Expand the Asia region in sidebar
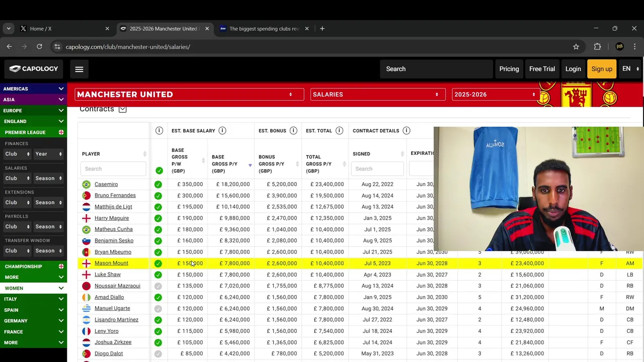Viewport: 644px width, 362px height. (x=33, y=100)
